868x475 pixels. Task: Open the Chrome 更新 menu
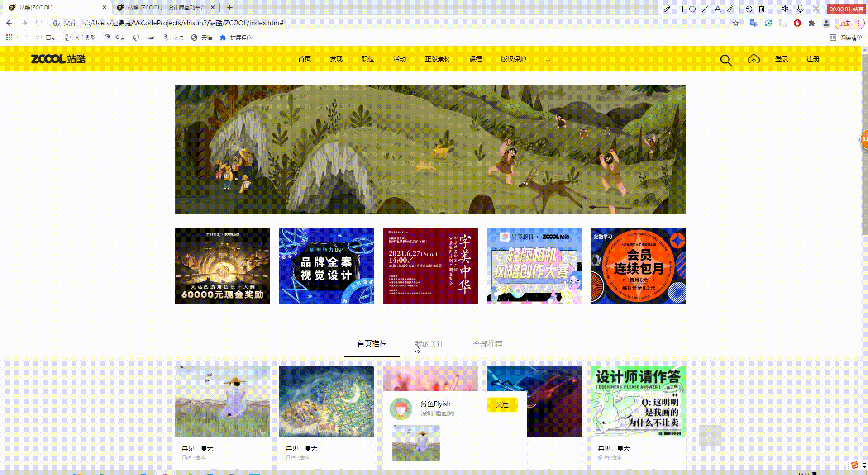850,23
